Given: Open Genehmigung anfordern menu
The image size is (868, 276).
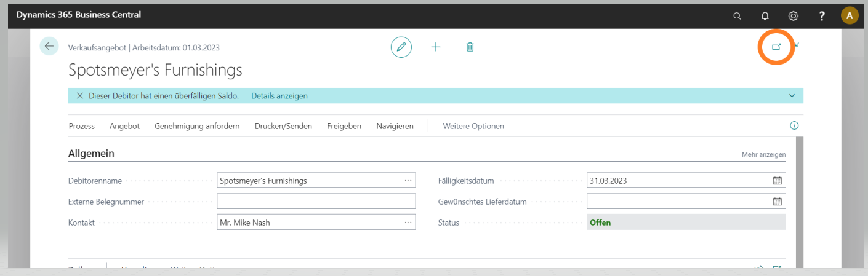Looking at the screenshot, I should (198, 126).
